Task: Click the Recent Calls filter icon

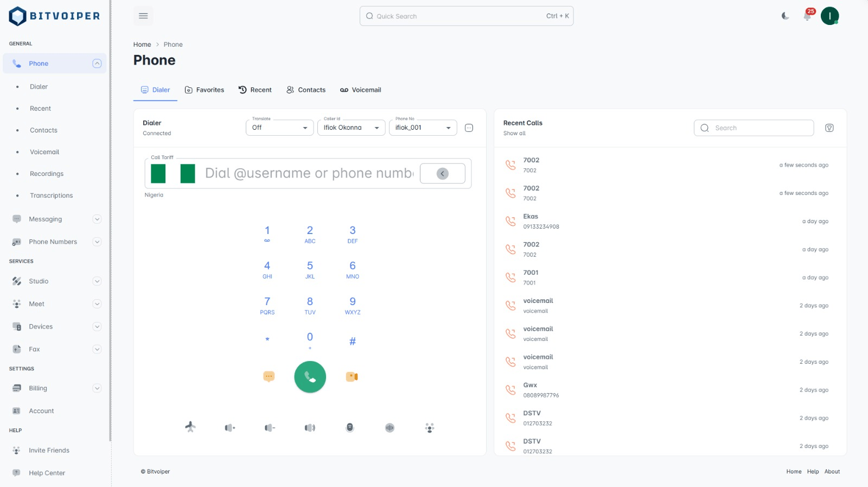Action: (x=829, y=128)
